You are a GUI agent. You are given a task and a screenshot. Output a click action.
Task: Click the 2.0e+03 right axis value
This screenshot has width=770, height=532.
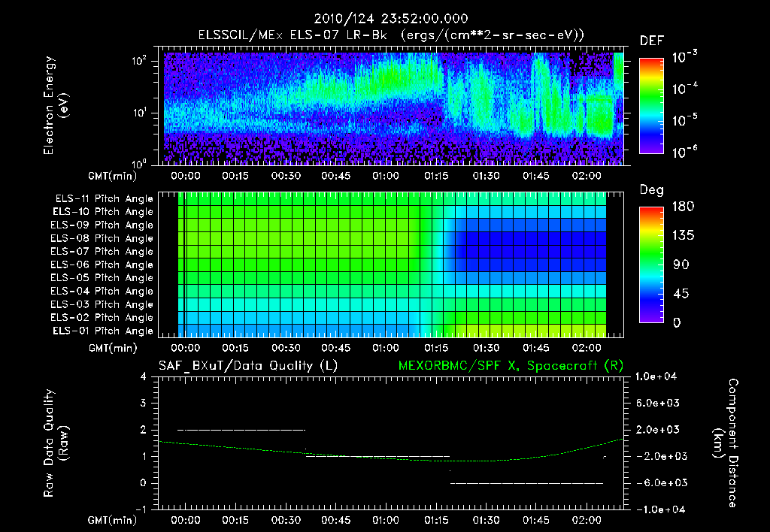pos(658,429)
